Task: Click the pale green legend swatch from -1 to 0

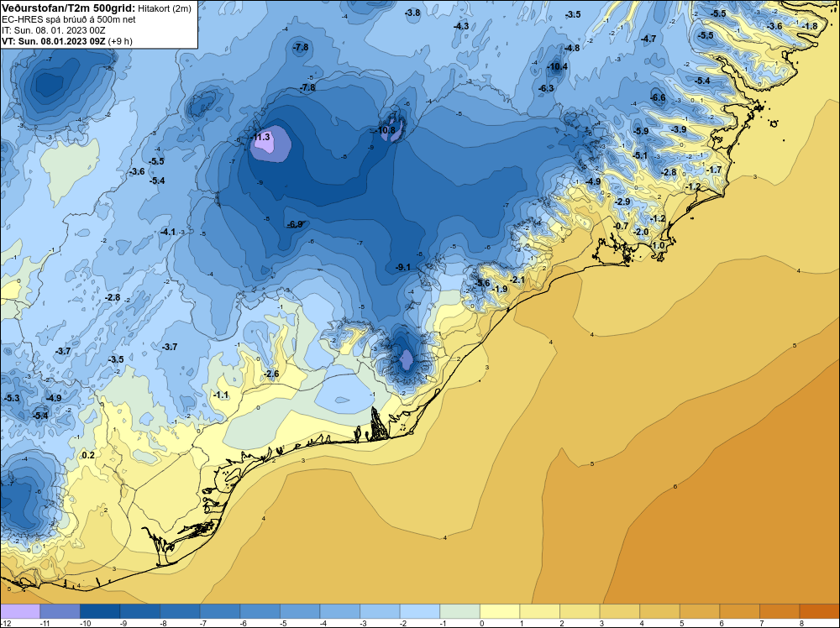Action: coord(459,611)
